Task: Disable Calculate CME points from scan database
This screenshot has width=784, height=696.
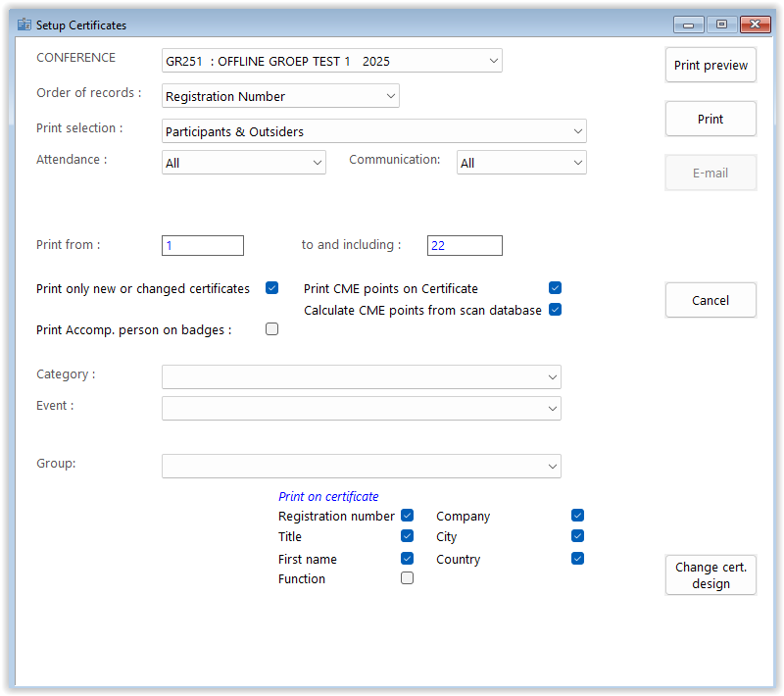Action: pyautogui.click(x=555, y=310)
